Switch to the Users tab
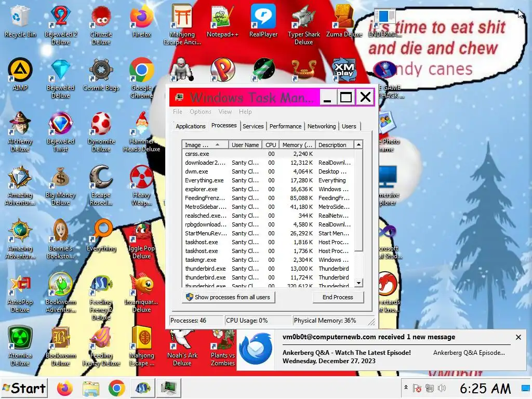532x399 pixels. coord(349,126)
